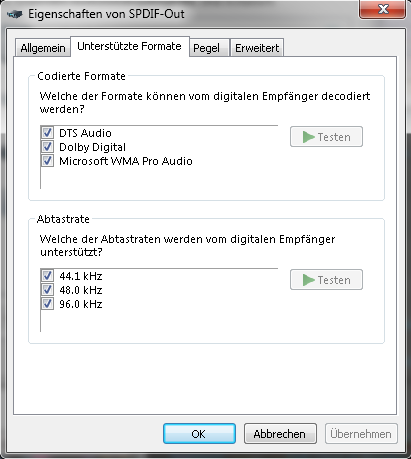
Task: Disable the 96.0 kHz sample rate
Action: pos(47,304)
